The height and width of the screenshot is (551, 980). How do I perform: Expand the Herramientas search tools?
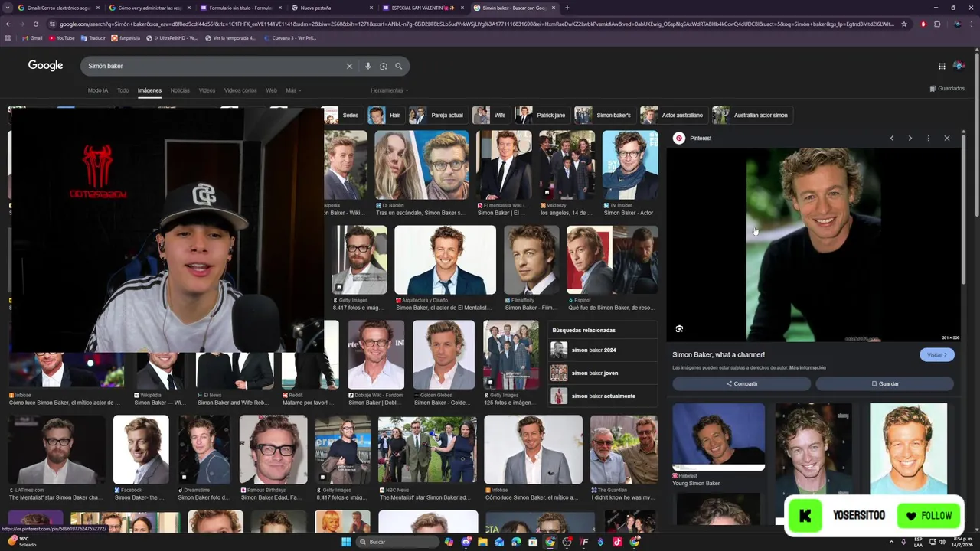(x=389, y=90)
